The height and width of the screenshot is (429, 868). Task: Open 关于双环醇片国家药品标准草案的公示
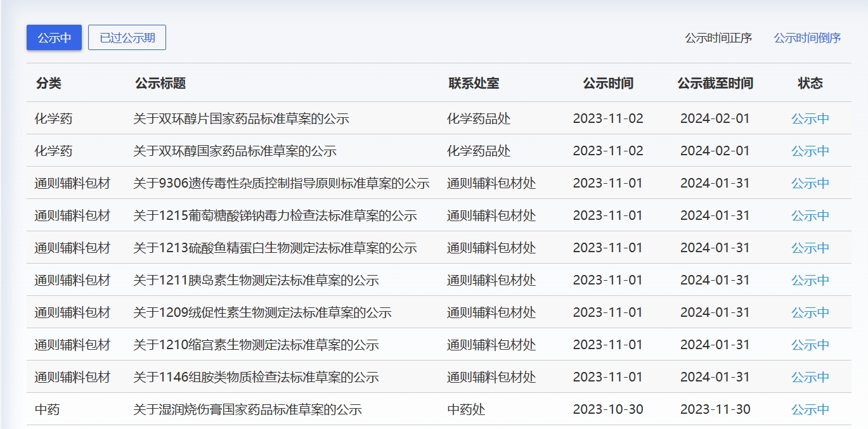point(241,118)
